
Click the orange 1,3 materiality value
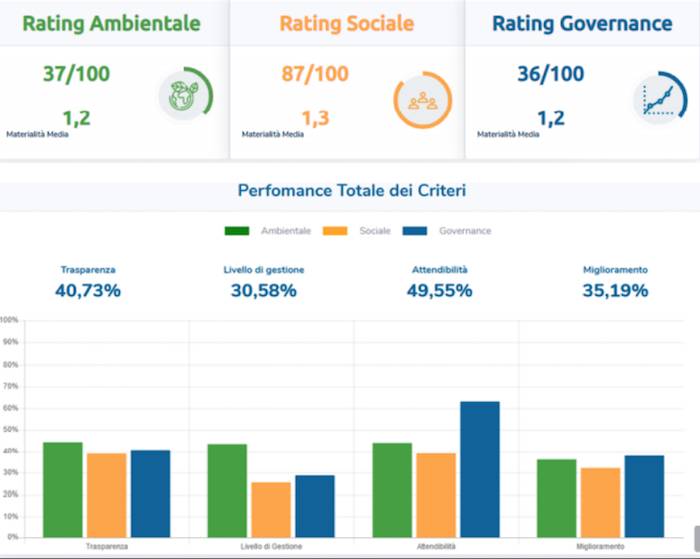click(316, 118)
